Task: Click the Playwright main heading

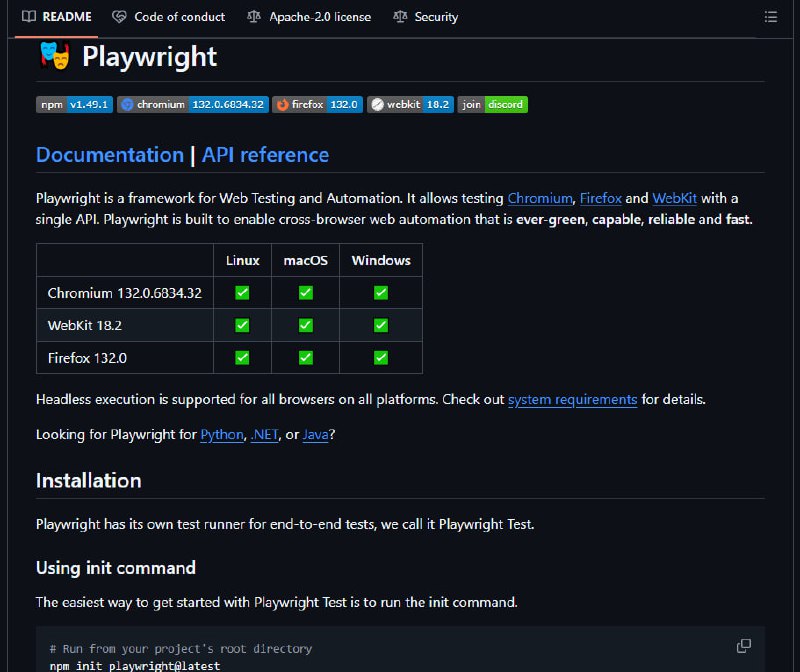Action: click(x=149, y=56)
